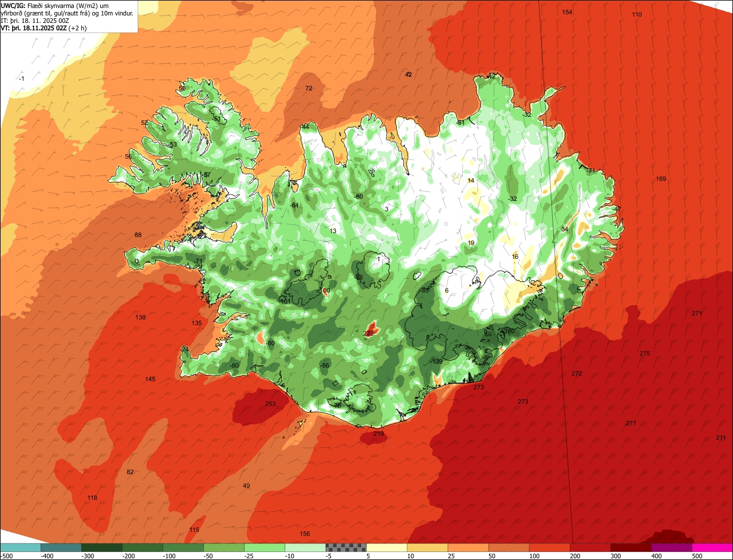Click the 'og 10m vindur' caption line
This screenshot has height=560, width=733.
(x=67, y=13)
